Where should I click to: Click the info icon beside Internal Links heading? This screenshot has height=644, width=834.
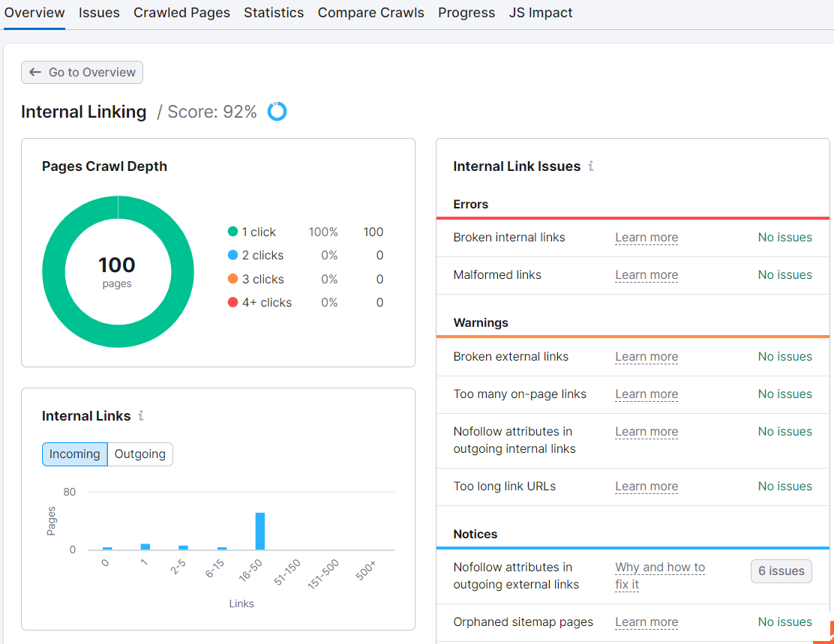click(x=141, y=416)
